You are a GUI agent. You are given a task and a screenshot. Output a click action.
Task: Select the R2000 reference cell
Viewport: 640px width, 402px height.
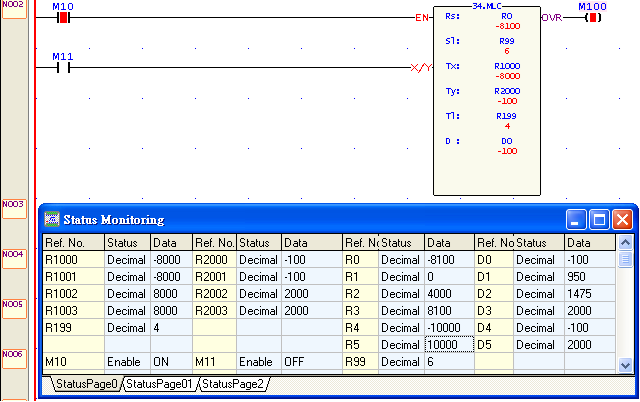214,260
